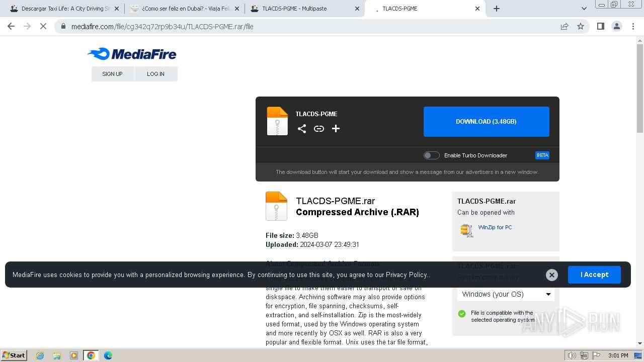Share this page icon in address bar
This screenshot has height=362, width=644.
[565, 26]
